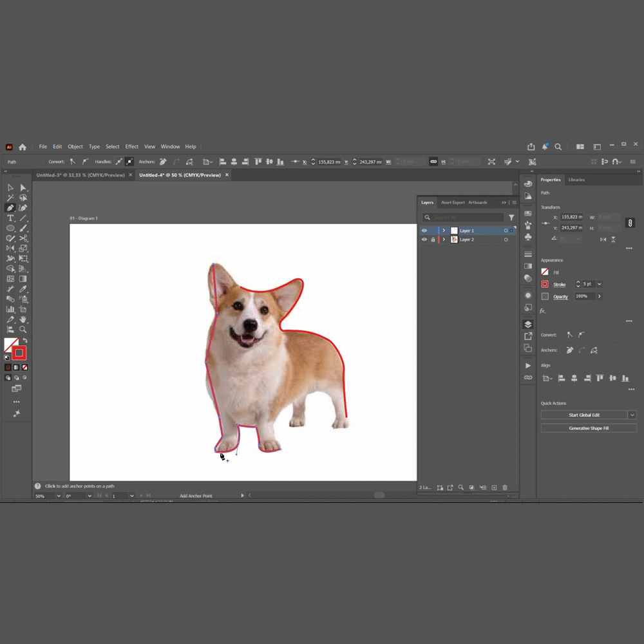Open Stroke options link in Properties
Image resolution: width=644 pixels, height=644 pixels.
559,284
